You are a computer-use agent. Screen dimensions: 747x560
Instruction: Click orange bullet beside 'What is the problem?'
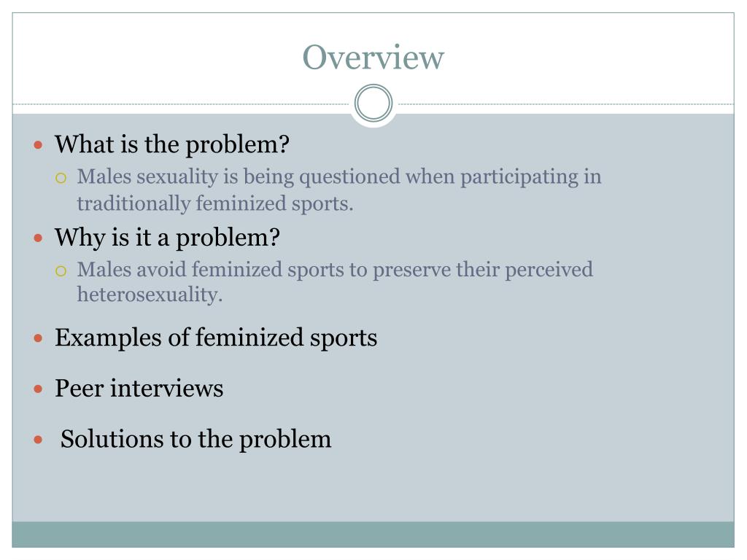[x=39, y=145]
